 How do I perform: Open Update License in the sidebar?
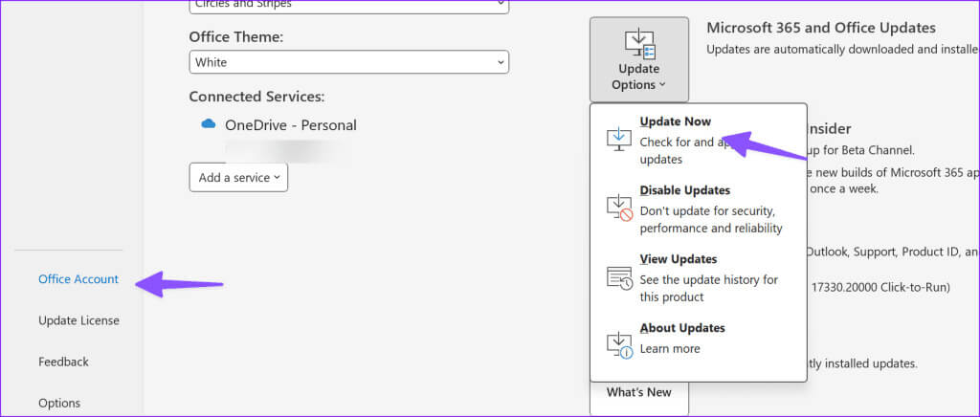[x=78, y=320]
